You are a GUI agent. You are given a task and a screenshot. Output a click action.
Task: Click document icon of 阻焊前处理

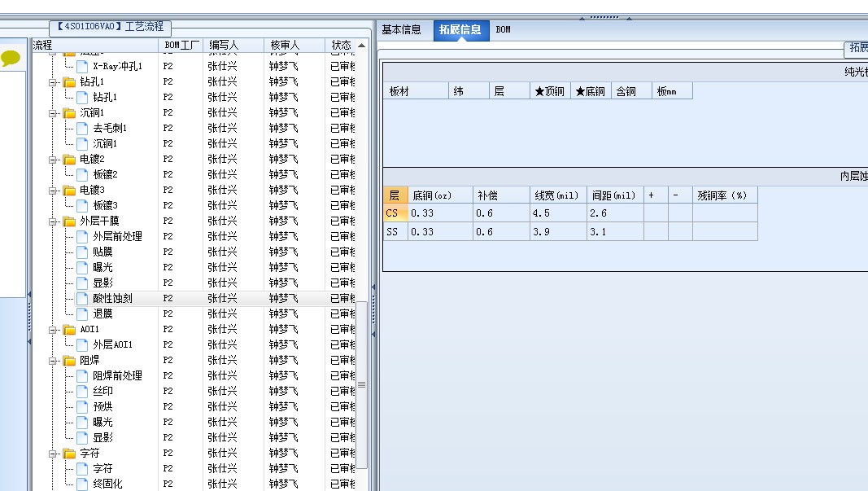(82, 375)
